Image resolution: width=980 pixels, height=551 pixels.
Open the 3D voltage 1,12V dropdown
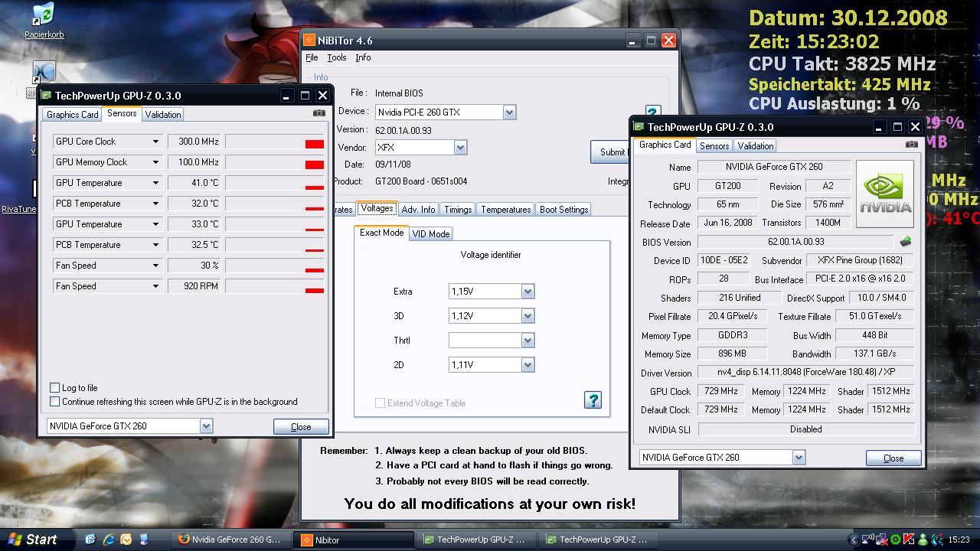point(528,316)
